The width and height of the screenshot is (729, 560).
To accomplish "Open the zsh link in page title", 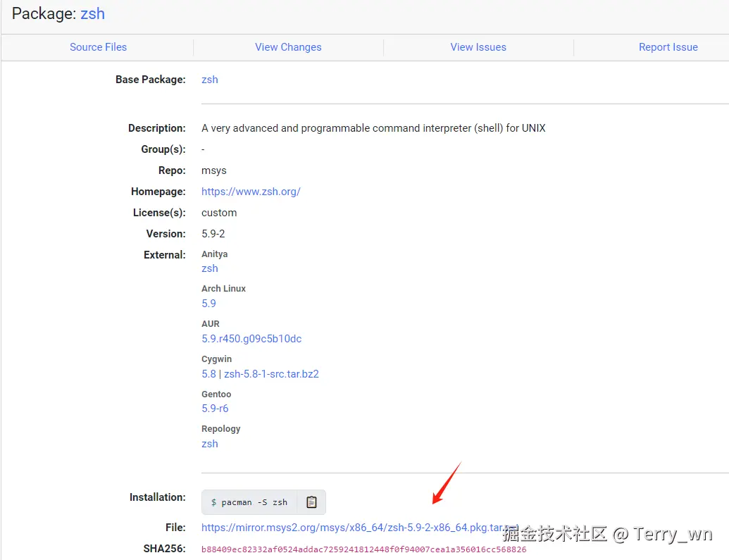I will point(92,14).
